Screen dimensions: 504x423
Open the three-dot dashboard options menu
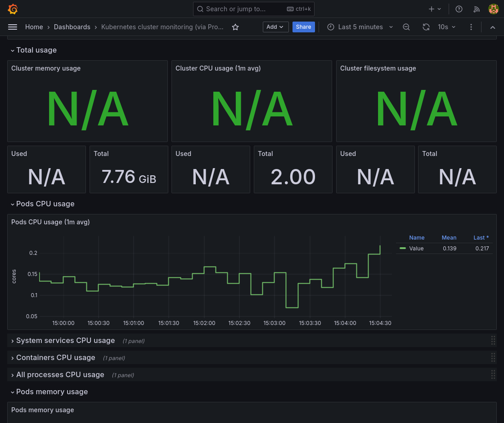471,27
